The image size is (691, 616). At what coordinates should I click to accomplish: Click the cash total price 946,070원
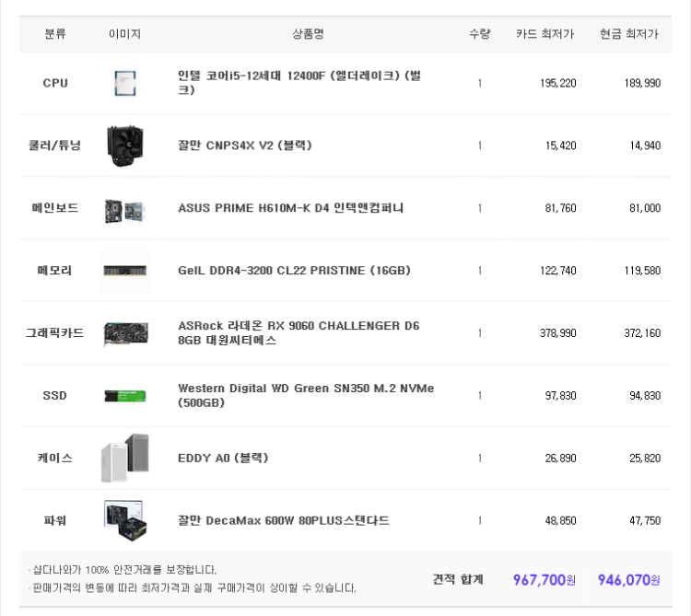click(x=628, y=580)
